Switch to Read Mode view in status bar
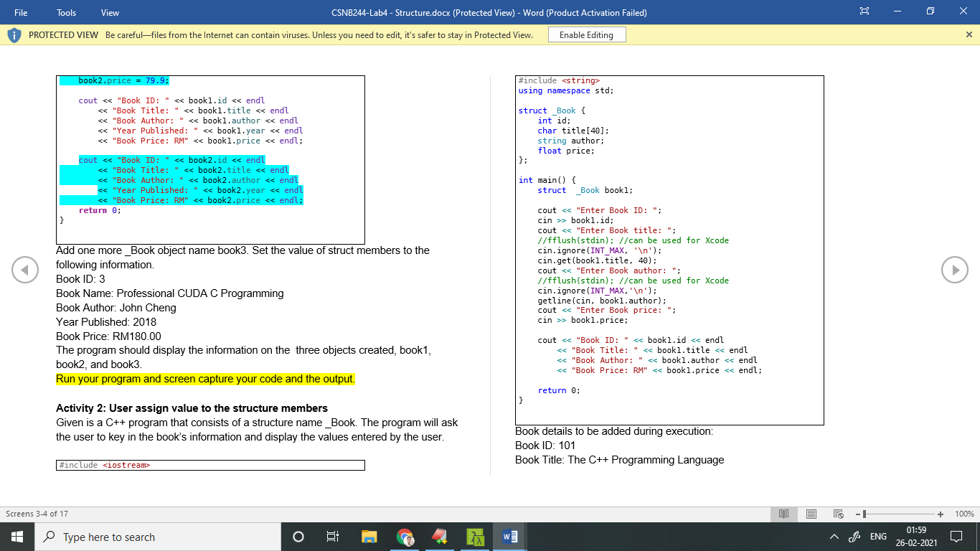The image size is (980, 551). 784,514
